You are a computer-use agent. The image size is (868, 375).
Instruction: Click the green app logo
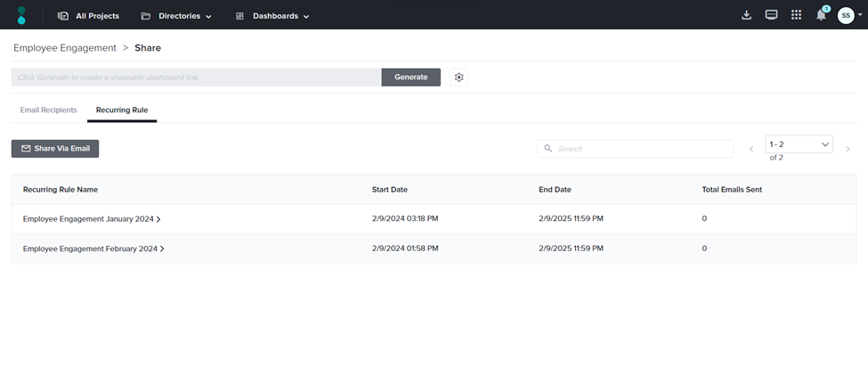pos(21,15)
